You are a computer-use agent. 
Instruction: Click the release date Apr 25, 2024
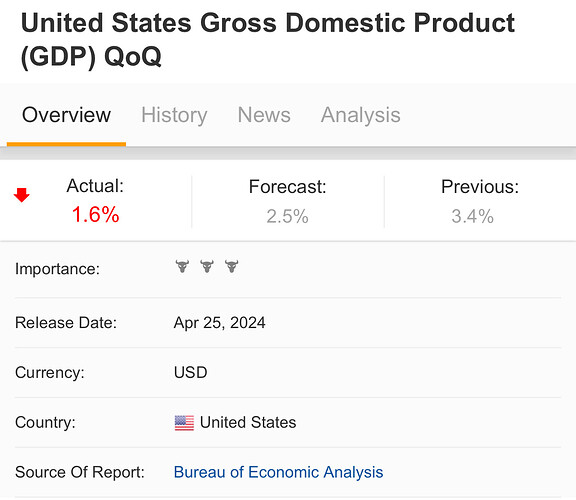pos(219,323)
